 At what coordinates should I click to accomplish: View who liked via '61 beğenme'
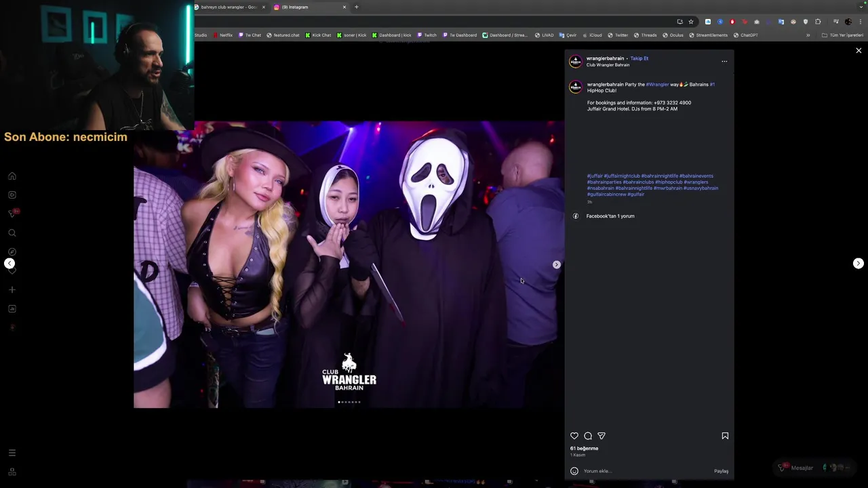[584, 449]
